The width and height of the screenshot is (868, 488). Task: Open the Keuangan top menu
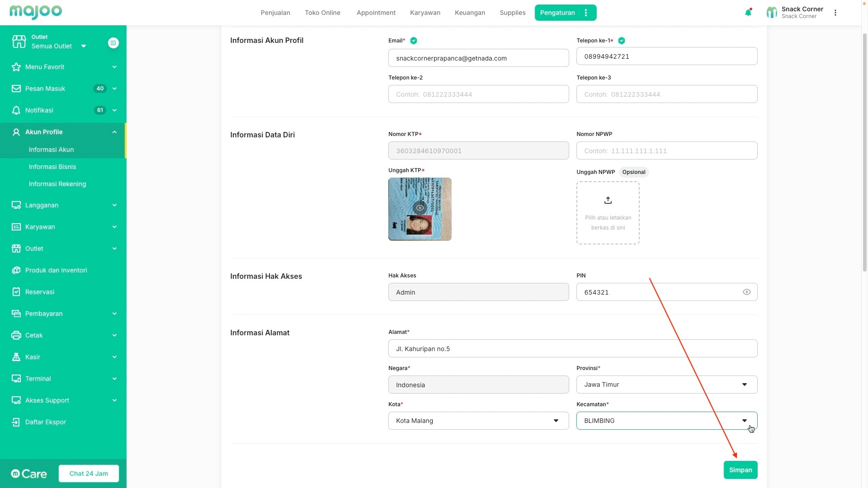[x=470, y=13]
